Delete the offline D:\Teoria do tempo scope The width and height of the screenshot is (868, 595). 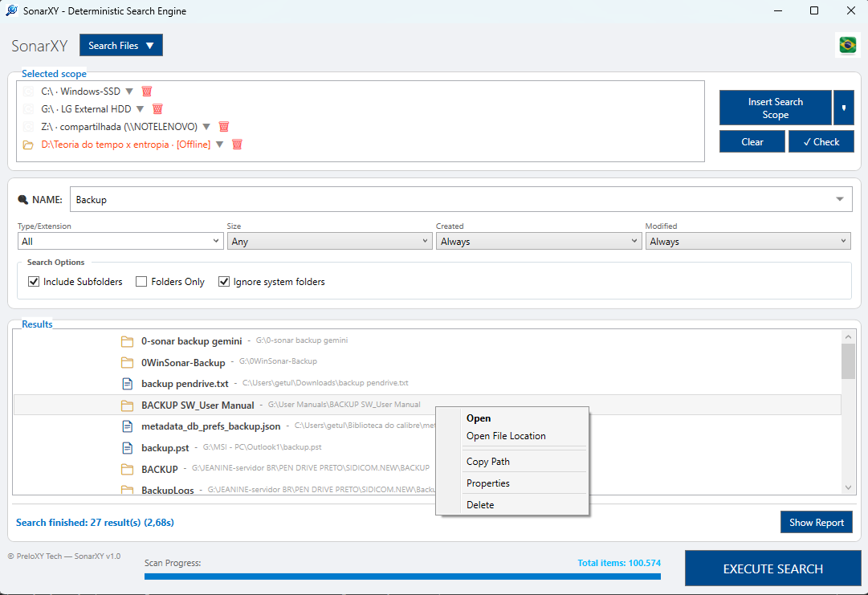237,145
